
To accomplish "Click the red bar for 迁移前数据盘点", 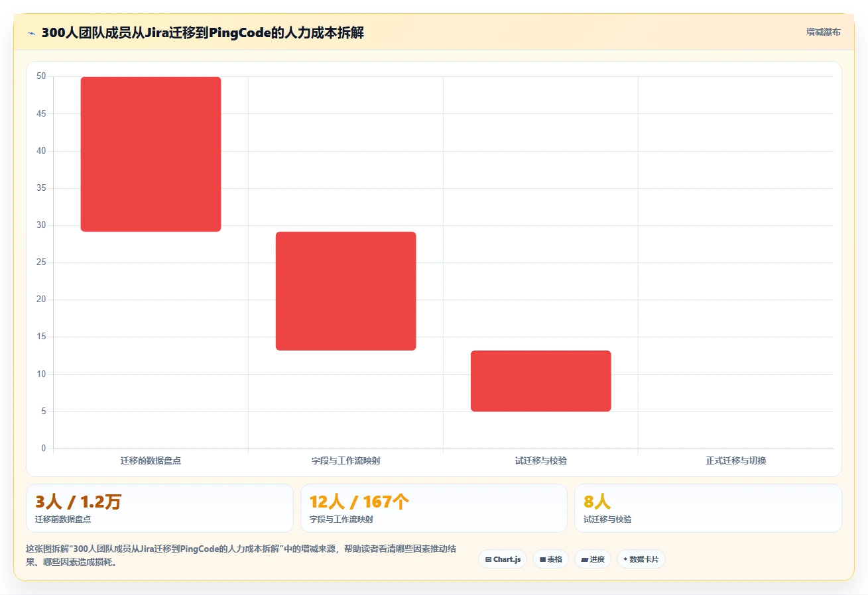I will tap(151, 154).
